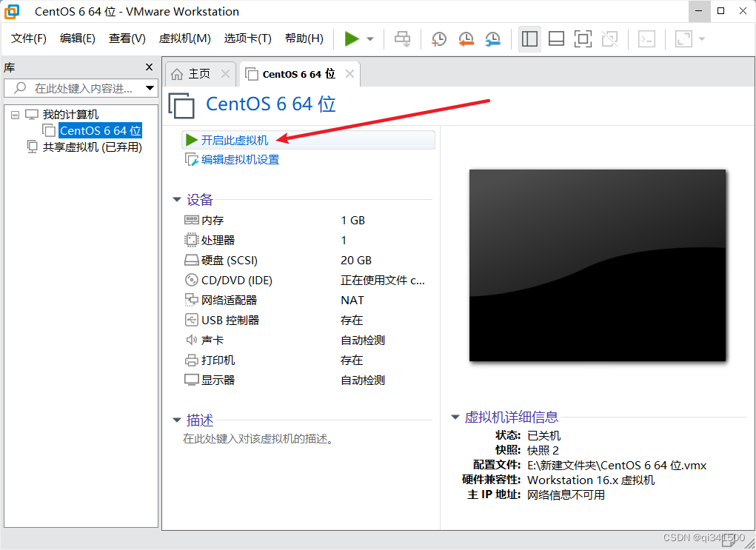Click the description text field 在此处键入对该虚拟机的描述
The width and height of the screenshot is (756, 550).
pos(258,439)
